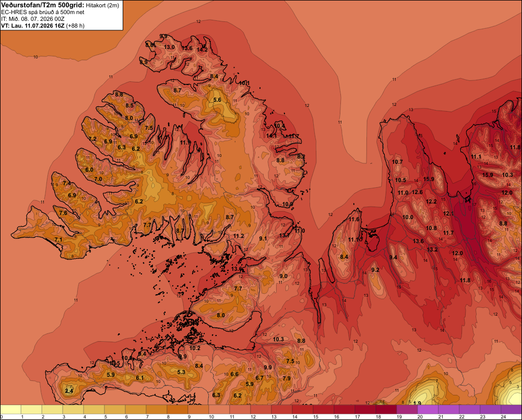This screenshot has height=420, width=522.
Task: Click the 7.4 temperature value on the map
Action: pyautogui.click(x=67, y=183)
